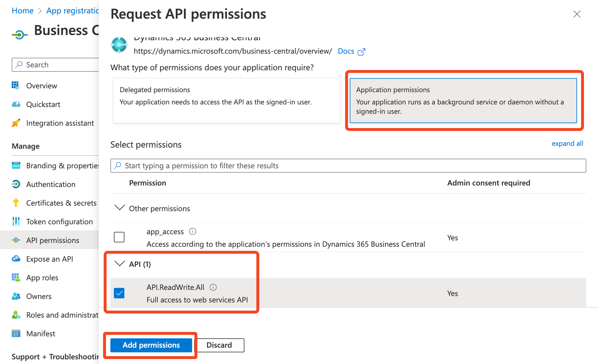
Task: Focus the permission filter search field
Action: tap(348, 165)
